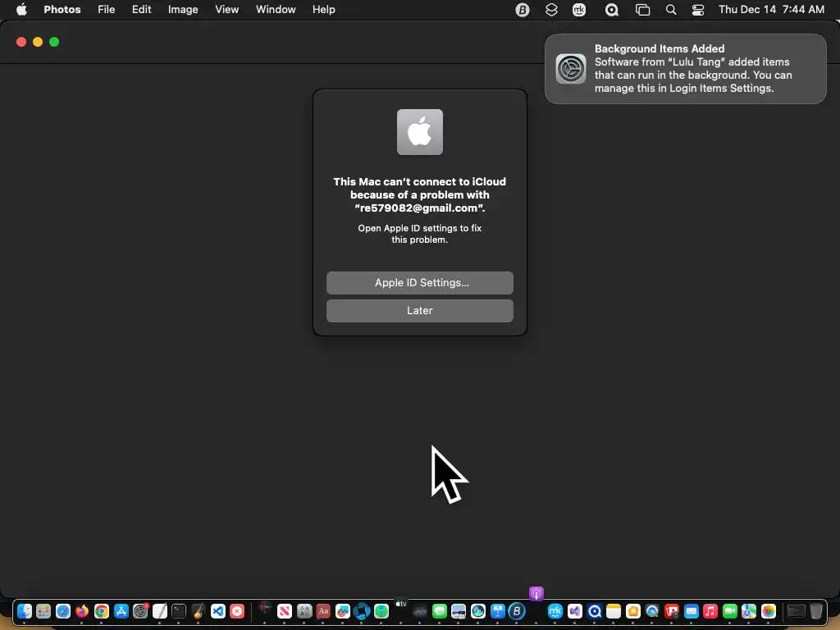Open Messages from the Dock

pos(440,611)
